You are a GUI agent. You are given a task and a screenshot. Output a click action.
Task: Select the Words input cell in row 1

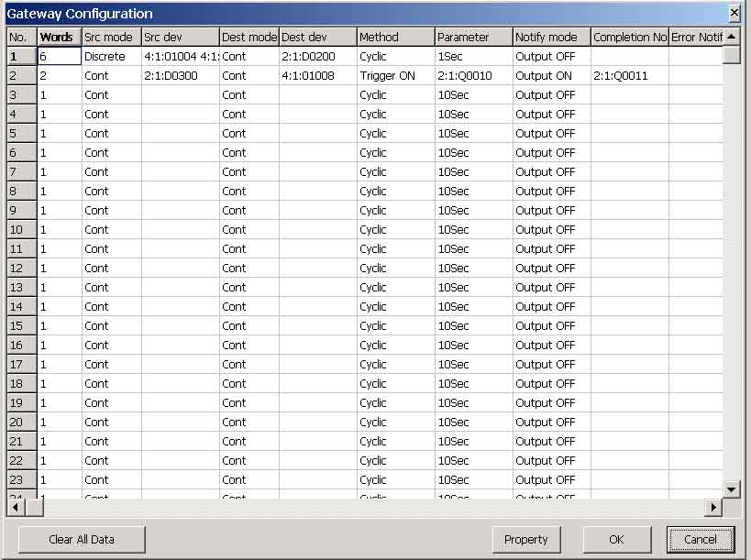pos(60,57)
